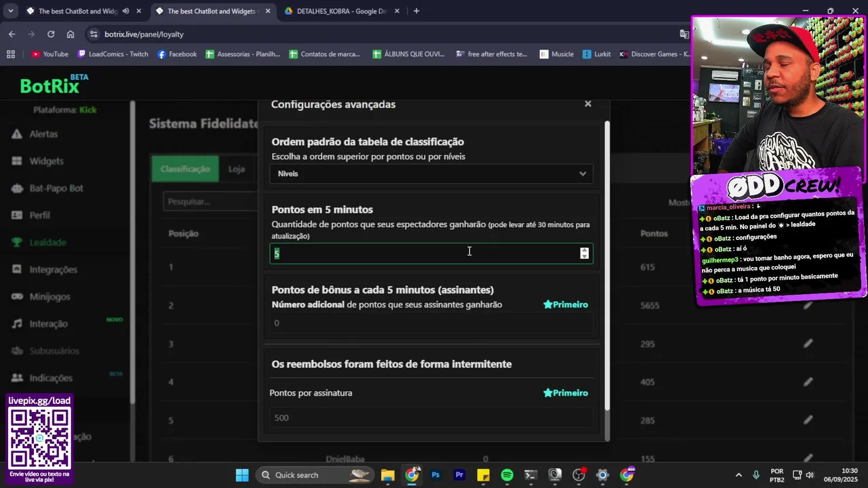Mute the first tab audio icon

(x=125, y=11)
